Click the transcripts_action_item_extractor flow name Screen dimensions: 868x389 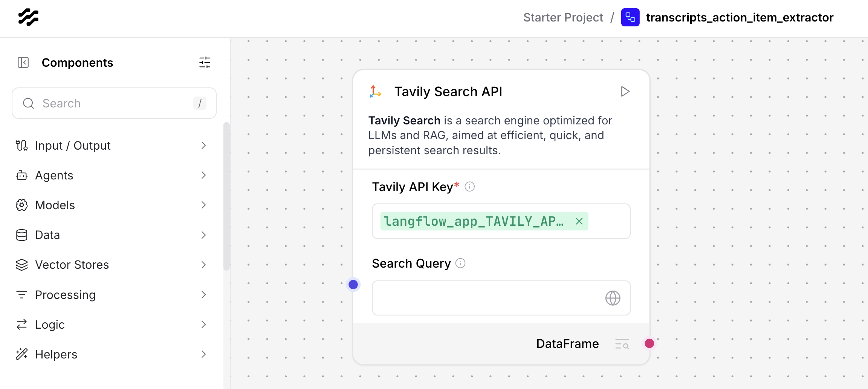740,17
